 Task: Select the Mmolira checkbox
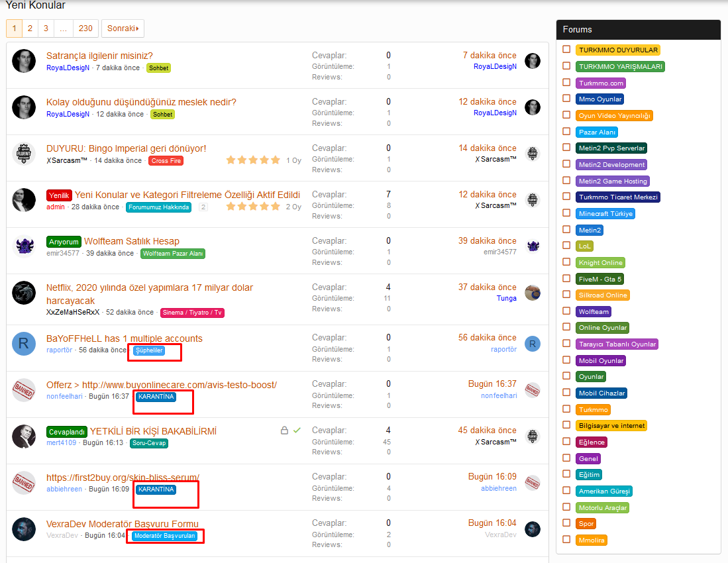pos(566,539)
